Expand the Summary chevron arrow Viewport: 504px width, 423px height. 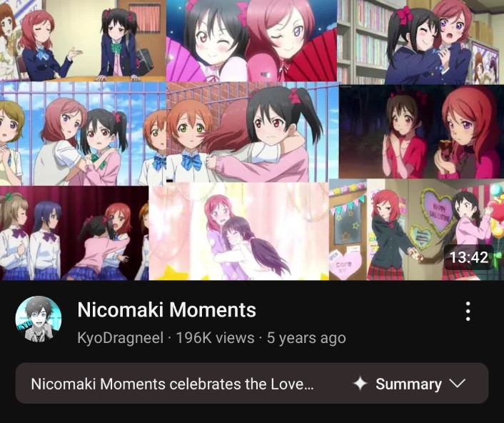457,384
